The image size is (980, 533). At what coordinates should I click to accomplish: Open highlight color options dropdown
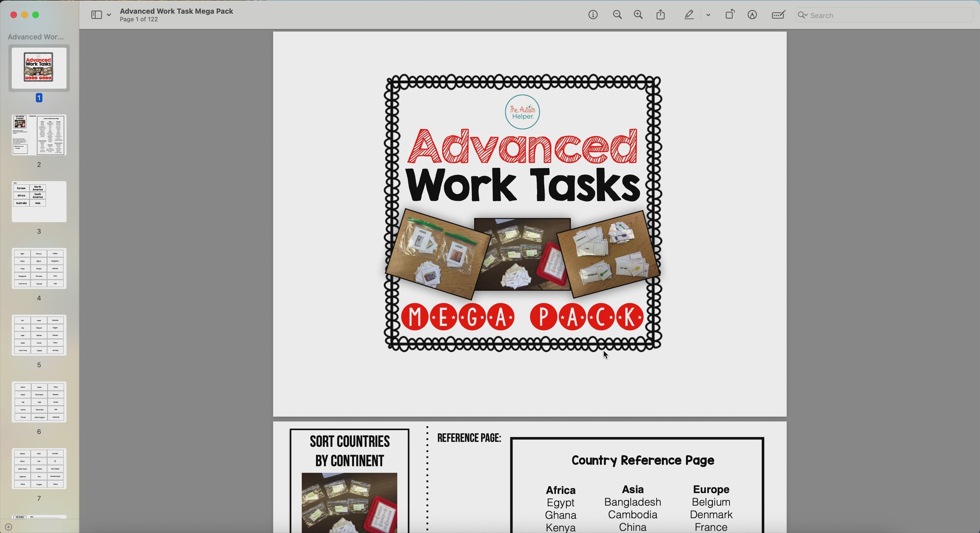tap(708, 15)
